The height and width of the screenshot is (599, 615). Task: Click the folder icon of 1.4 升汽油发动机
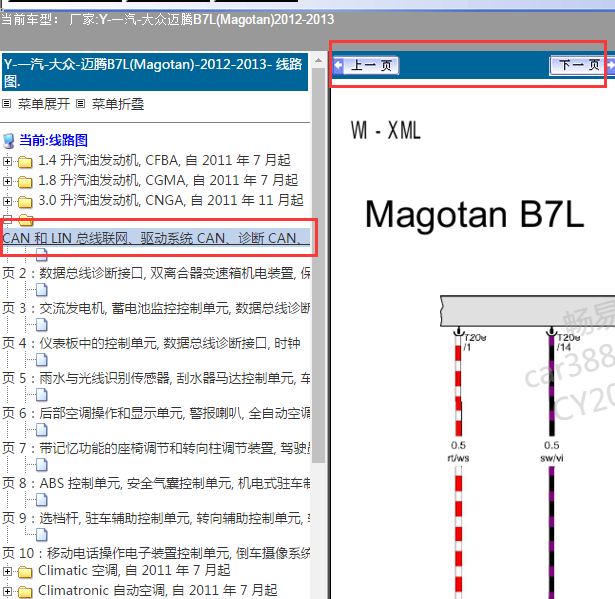(x=25, y=162)
